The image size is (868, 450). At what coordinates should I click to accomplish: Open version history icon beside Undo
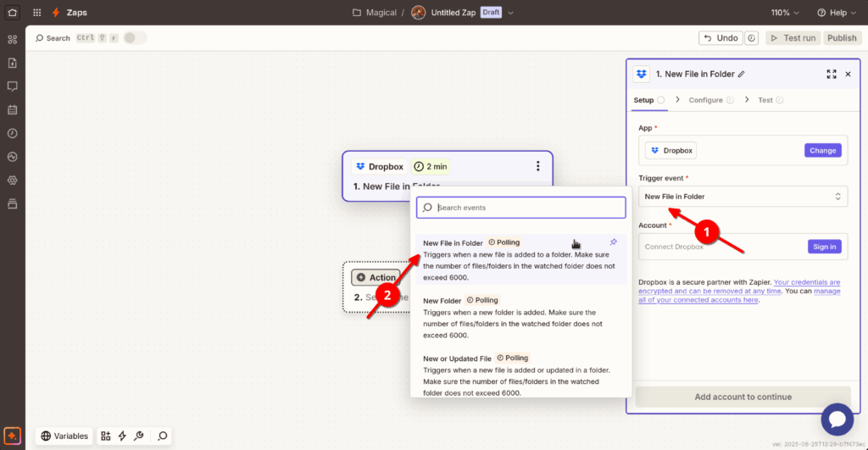point(751,38)
